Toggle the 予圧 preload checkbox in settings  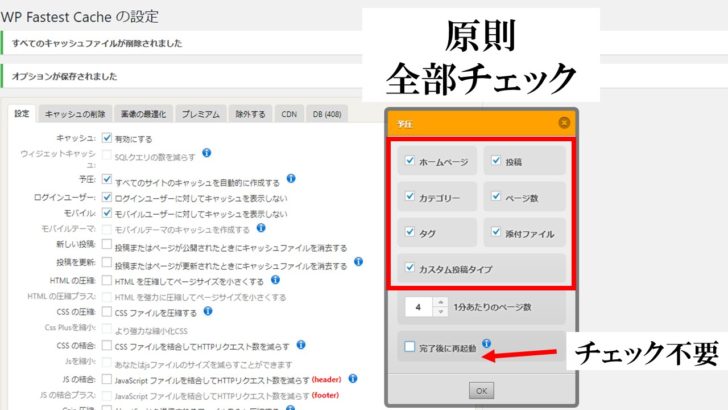pyautogui.click(x=107, y=179)
